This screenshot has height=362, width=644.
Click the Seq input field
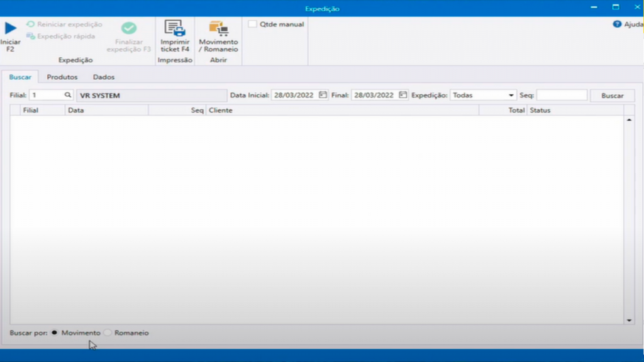coord(562,96)
